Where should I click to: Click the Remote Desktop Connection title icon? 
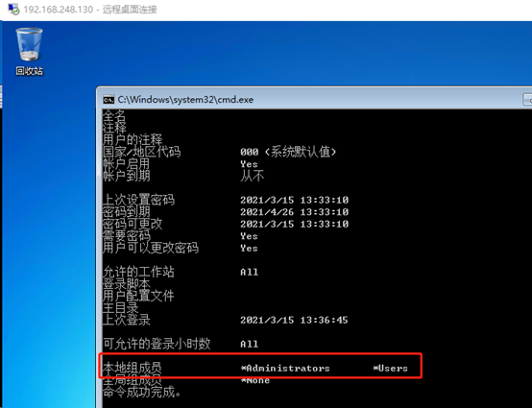(x=13, y=10)
